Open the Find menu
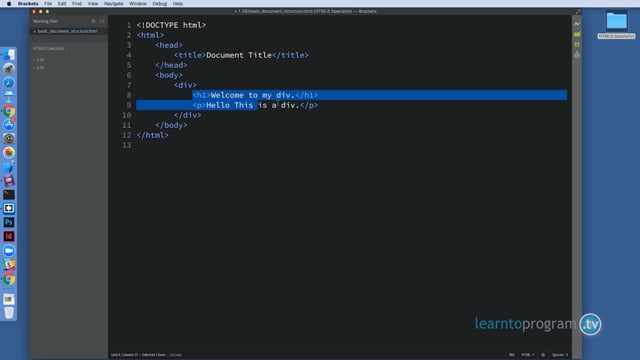 coord(77,4)
